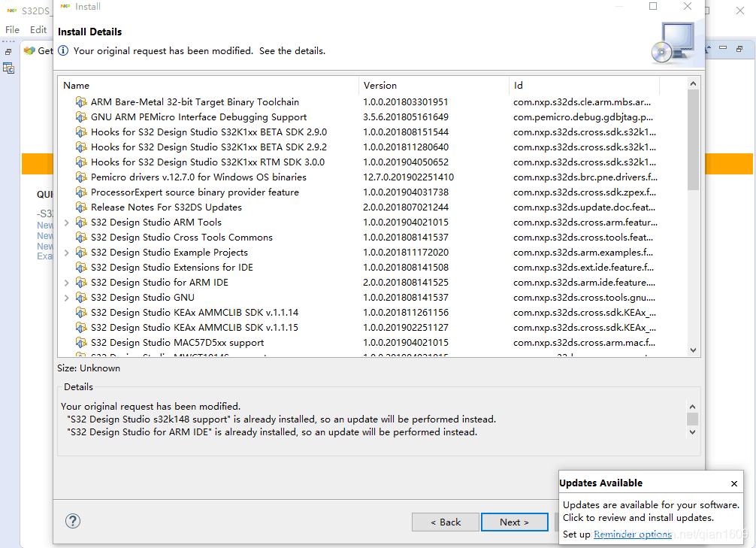Click the S32 Design Studio MAC57D5xx support icon
The height and width of the screenshot is (548, 756).
(x=81, y=343)
